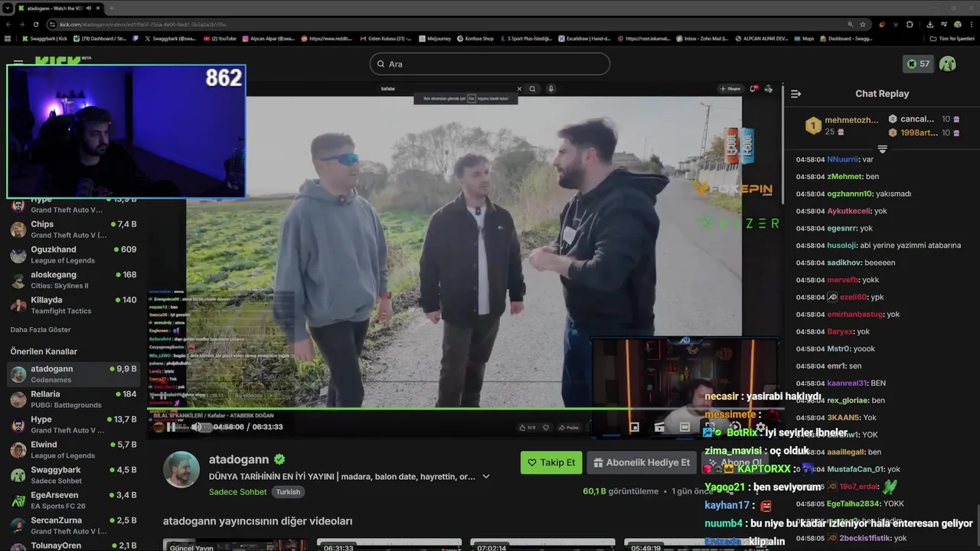Open the browser downloads icon
The image size is (980, 551).
tap(929, 24)
